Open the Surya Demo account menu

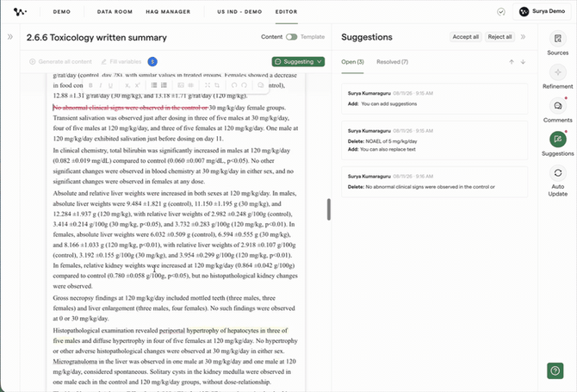click(x=542, y=11)
